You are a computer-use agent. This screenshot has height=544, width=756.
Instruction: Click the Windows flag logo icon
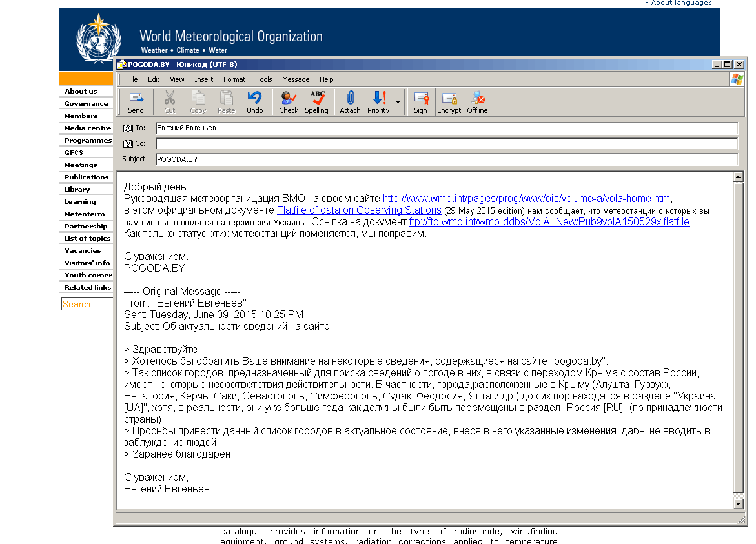coord(737,79)
